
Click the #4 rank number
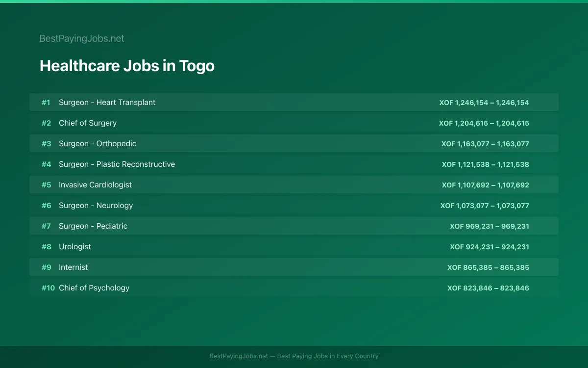(x=46, y=164)
